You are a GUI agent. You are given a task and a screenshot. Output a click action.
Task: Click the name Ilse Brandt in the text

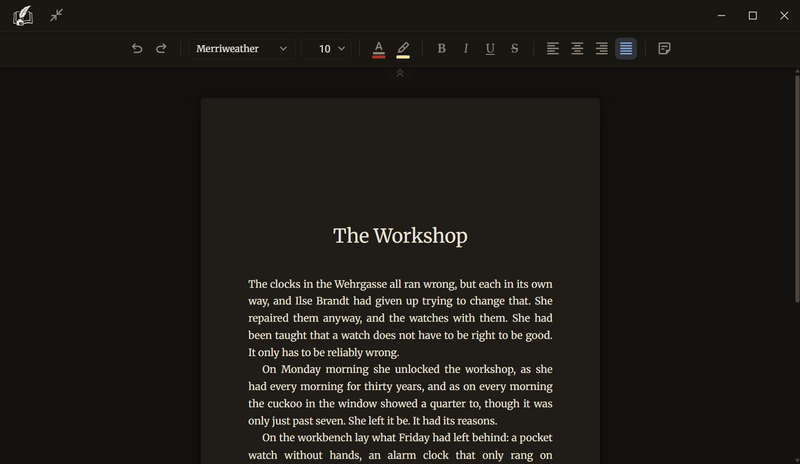322,301
